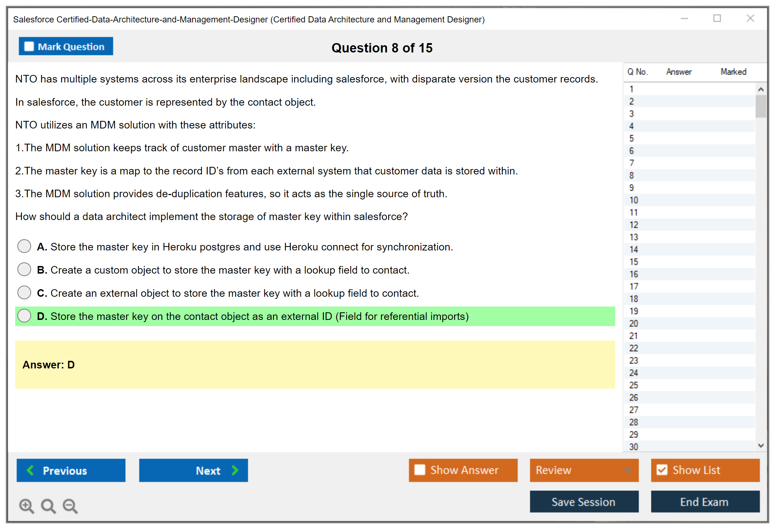Uncheck the Show List checkbox
Screen dimensions: 778x532
coord(662,470)
